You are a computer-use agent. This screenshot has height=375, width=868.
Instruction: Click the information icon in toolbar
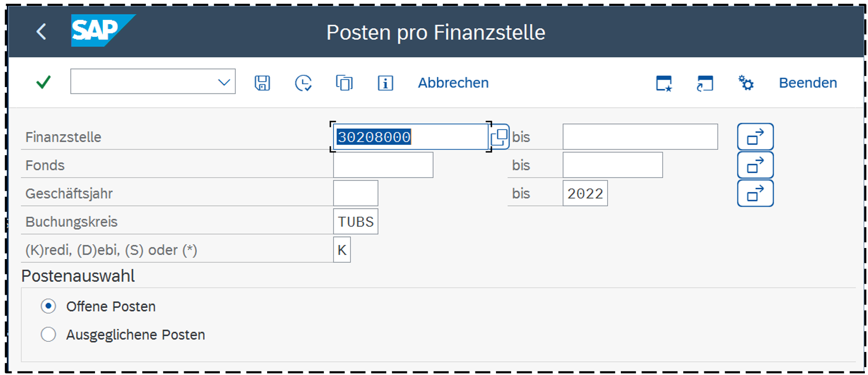coord(385,83)
